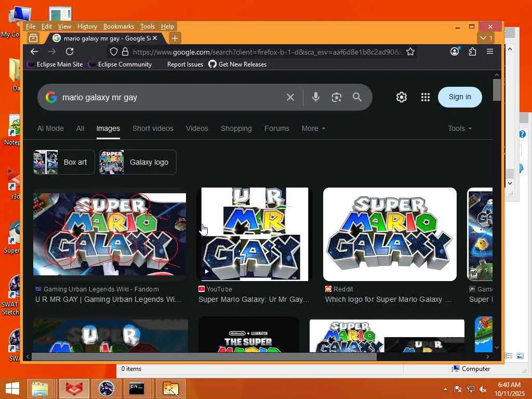This screenshot has width=532, height=399.
Task: Open the Gaming Urban Legends Wiki image
Action: 110,234
